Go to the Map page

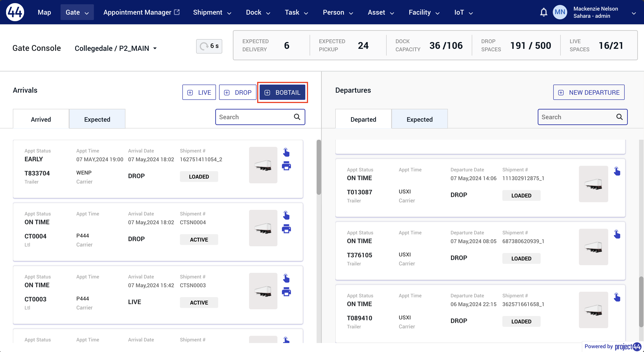click(44, 12)
